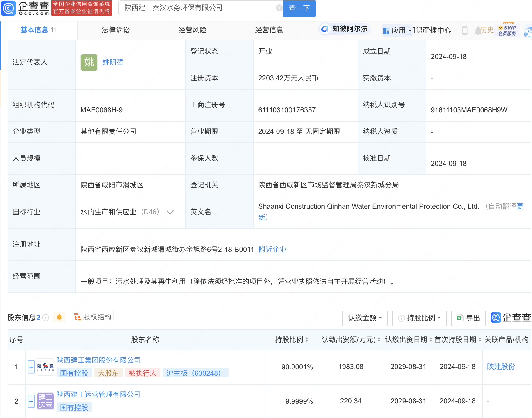
Task: Click the 查一下 search button
Action: pyautogui.click(x=299, y=8)
